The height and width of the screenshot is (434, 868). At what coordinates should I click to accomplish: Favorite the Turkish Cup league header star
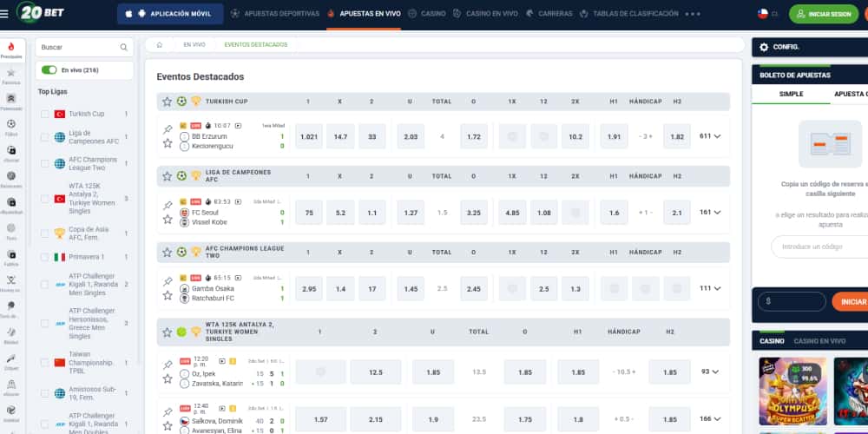pos(168,102)
